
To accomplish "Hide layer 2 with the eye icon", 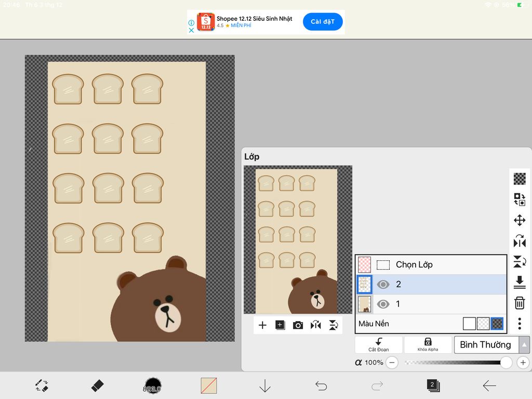I will coord(383,284).
